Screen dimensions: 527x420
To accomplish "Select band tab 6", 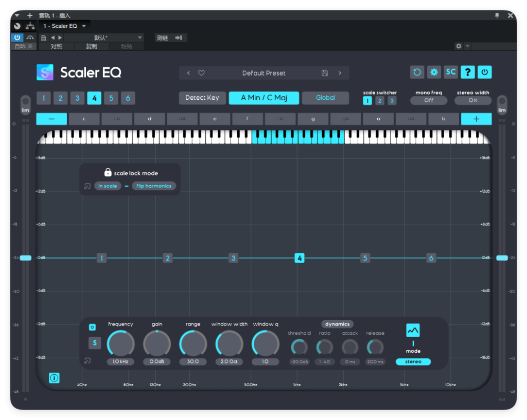I will click(128, 98).
